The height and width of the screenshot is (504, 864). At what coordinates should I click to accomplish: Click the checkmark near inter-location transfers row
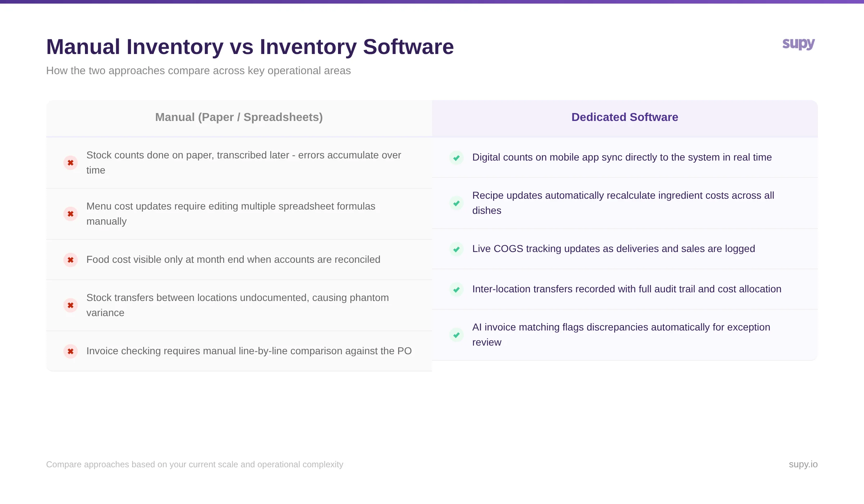click(456, 289)
